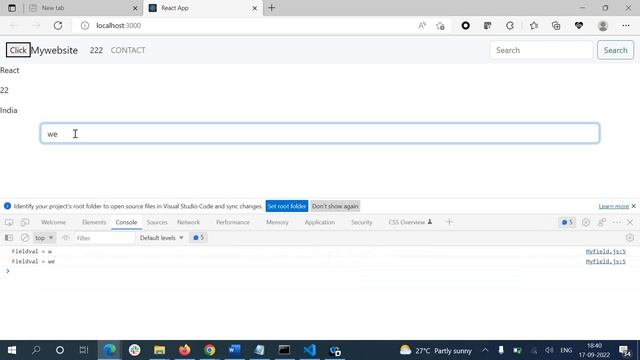The width and height of the screenshot is (640, 360).
Task: Expand the top JavaScript context dropdown
Action: point(44,238)
